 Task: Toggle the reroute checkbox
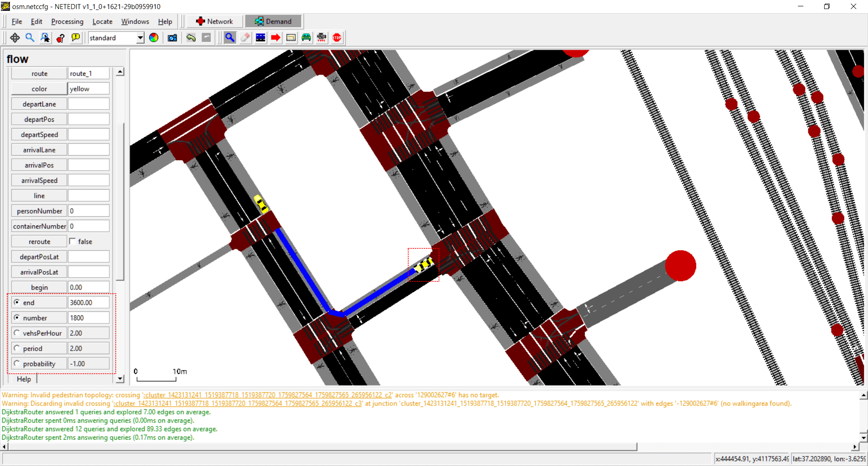73,242
